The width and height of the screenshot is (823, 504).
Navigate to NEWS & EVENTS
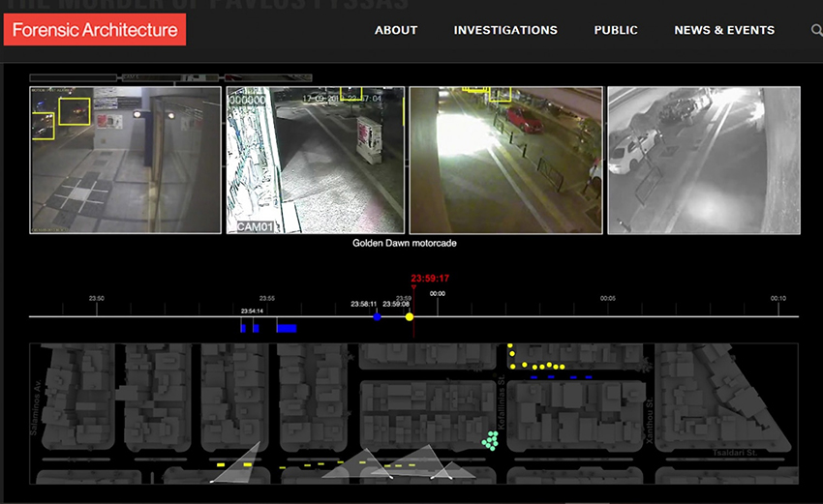[724, 30]
